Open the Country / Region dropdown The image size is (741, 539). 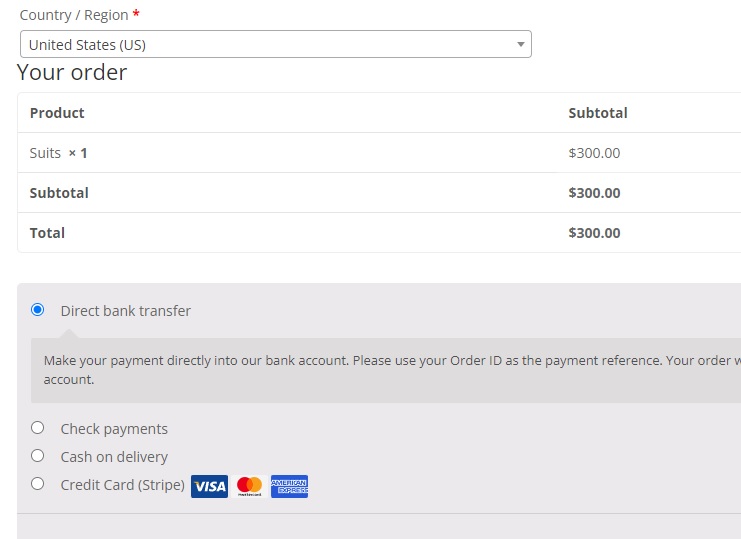click(x=276, y=44)
